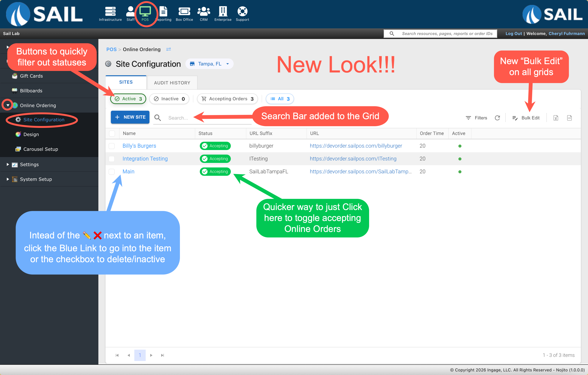Check the Billy's Burgers row checkbox
Image resolution: width=588 pixels, height=375 pixels.
tap(112, 146)
